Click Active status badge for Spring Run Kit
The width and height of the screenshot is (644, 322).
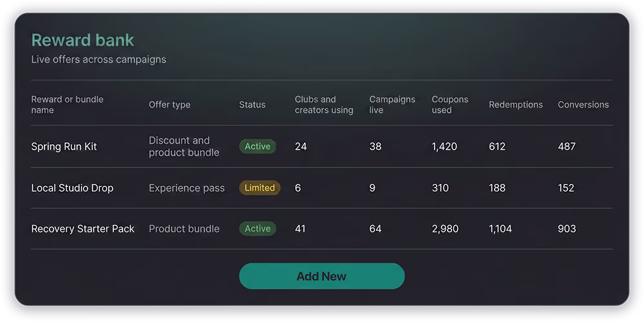coord(258,146)
